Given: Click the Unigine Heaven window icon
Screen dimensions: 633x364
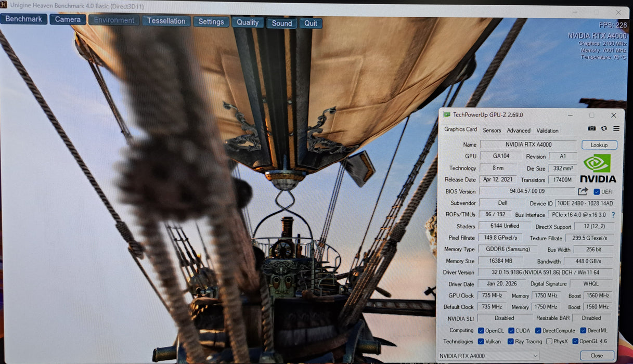Looking at the screenshot, I should (3, 6).
